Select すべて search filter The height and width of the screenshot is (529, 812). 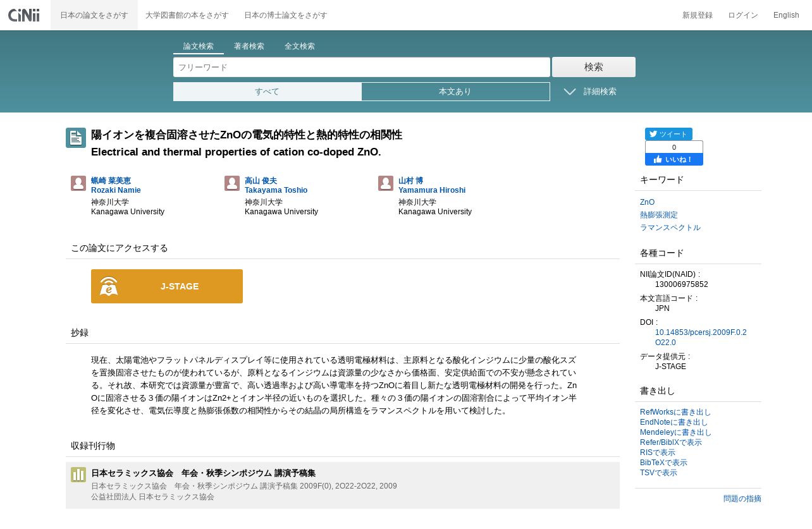[268, 92]
